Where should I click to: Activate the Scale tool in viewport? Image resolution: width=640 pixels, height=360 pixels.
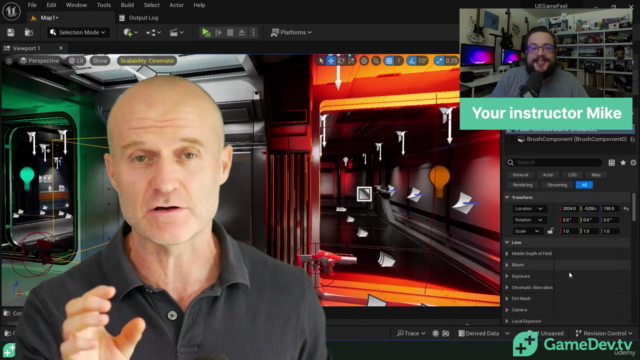click(350, 61)
